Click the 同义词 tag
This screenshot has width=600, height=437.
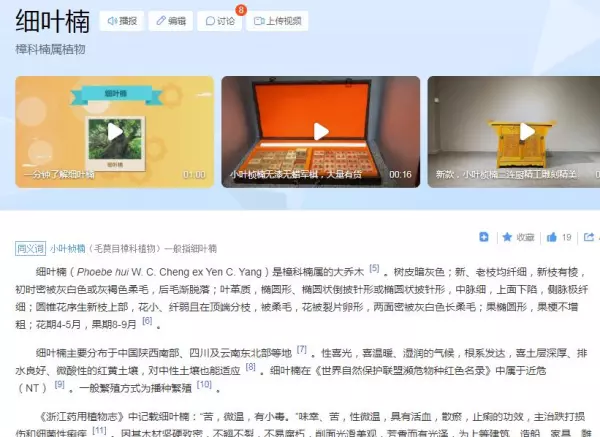pyautogui.click(x=31, y=249)
